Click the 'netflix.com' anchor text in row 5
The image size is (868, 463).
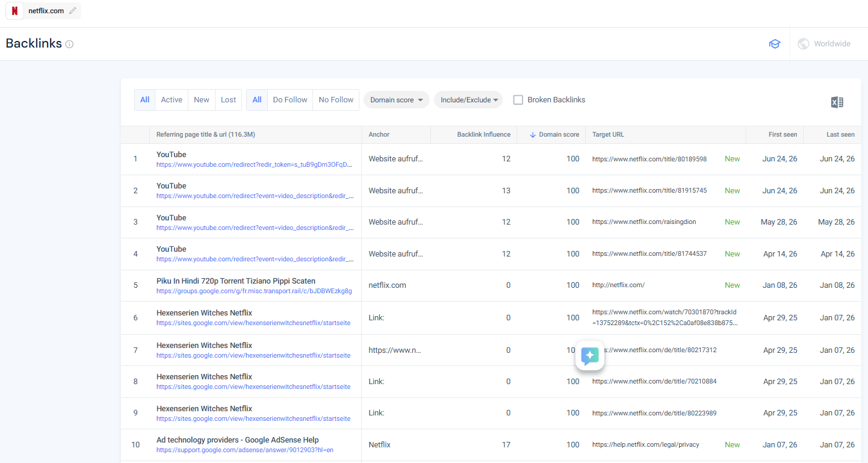pos(387,285)
